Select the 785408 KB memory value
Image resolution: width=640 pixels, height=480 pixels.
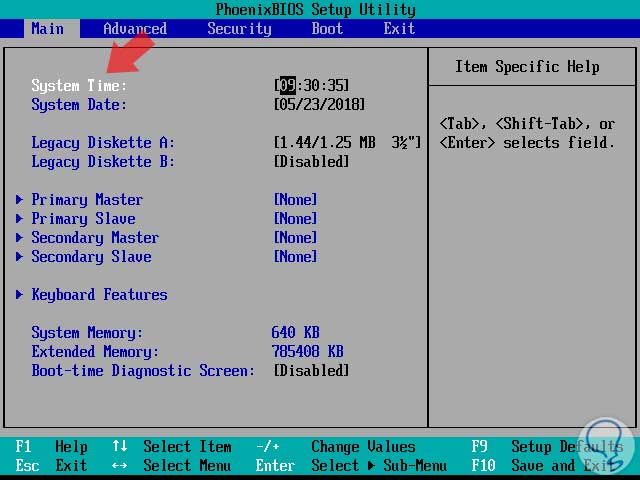tap(307, 351)
